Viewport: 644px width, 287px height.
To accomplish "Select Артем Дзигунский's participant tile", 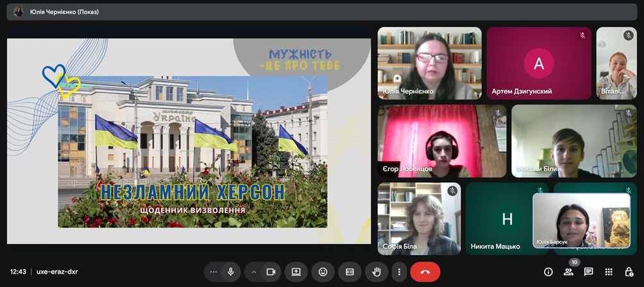I will [538, 63].
